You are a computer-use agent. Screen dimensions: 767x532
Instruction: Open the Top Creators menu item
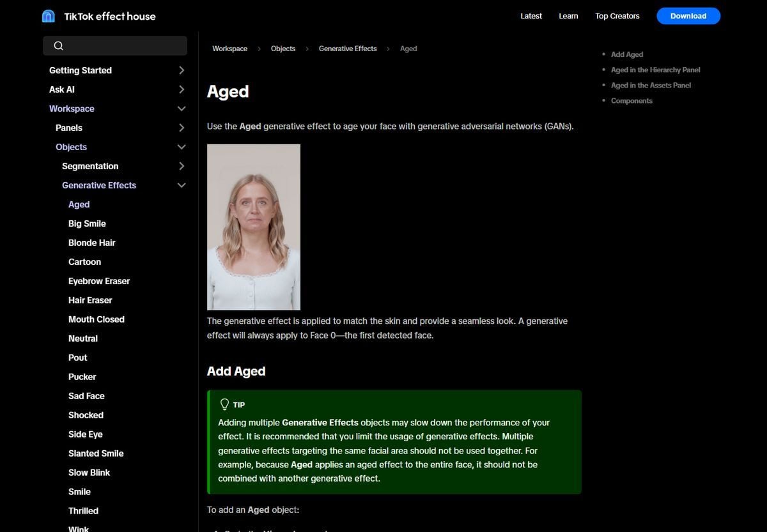tap(617, 16)
